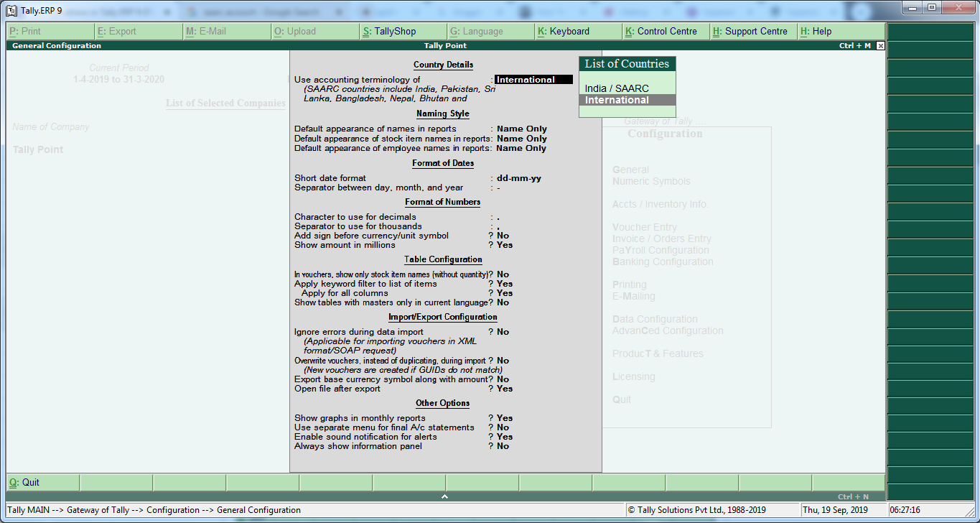Toggle show only stock item names in vouchers
This screenshot has height=523, width=980.
[x=503, y=274]
